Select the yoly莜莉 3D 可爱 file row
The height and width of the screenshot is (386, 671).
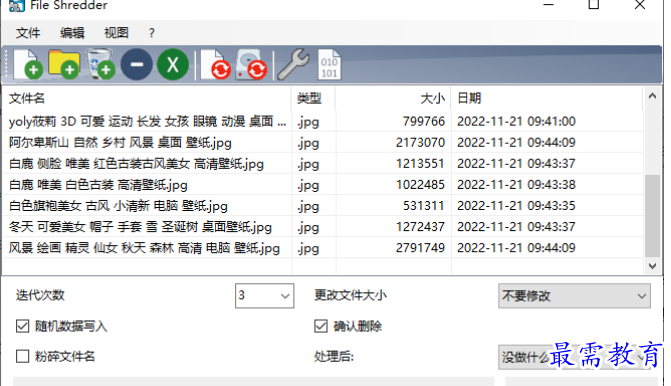coord(323,122)
